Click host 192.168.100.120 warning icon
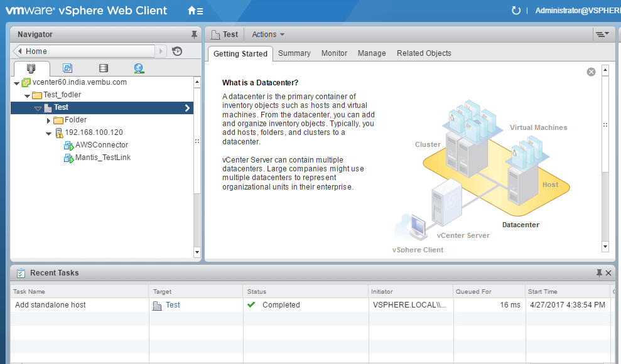The height and width of the screenshot is (364, 621). (59, 133)
